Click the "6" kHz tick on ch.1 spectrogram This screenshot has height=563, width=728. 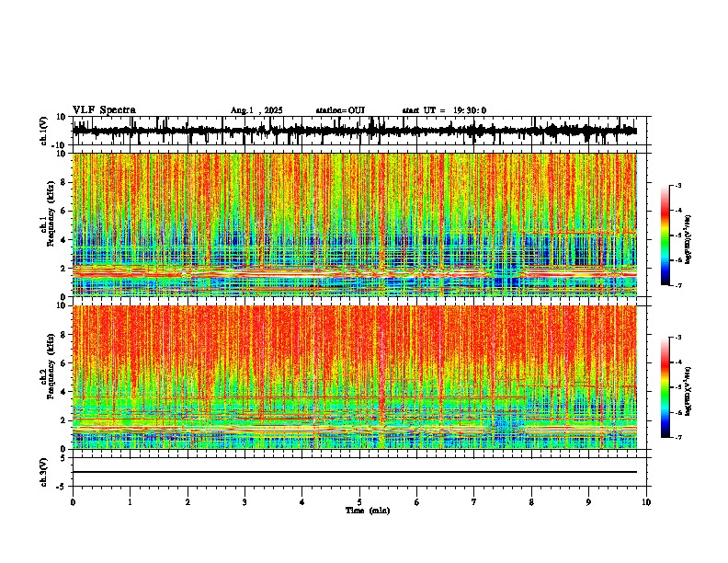[x=63, y=211]
